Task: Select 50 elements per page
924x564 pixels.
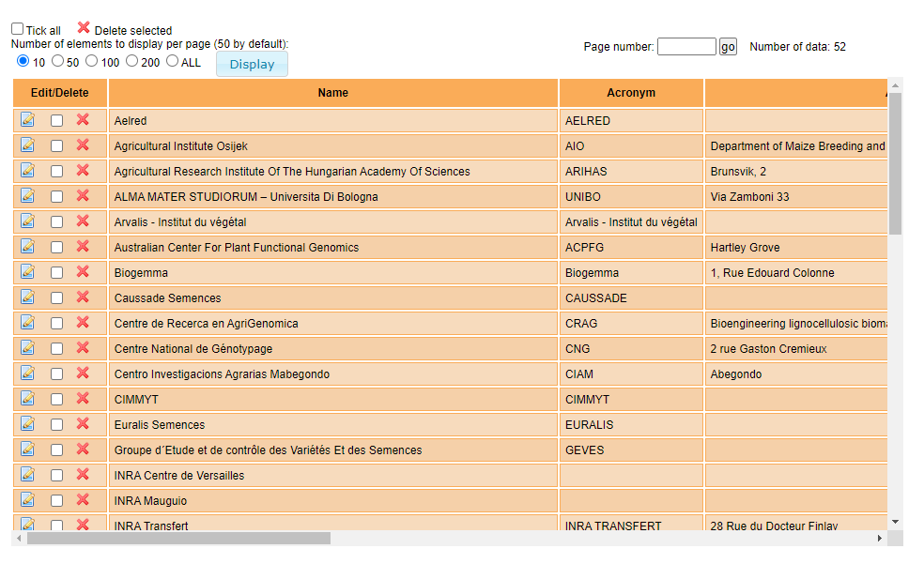Action: coord(58,61)
